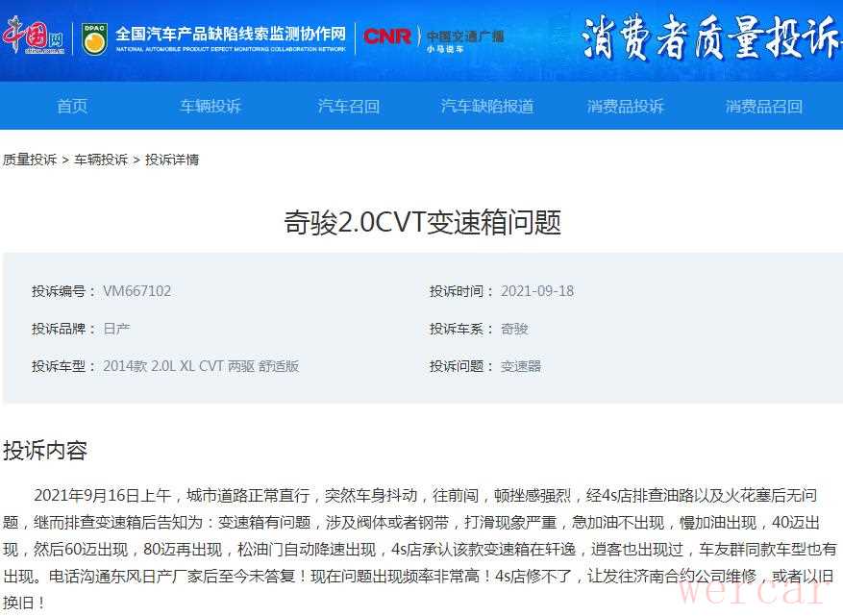Click 质量投诉 breadcrumb link
843x616 pixels.
30,160
